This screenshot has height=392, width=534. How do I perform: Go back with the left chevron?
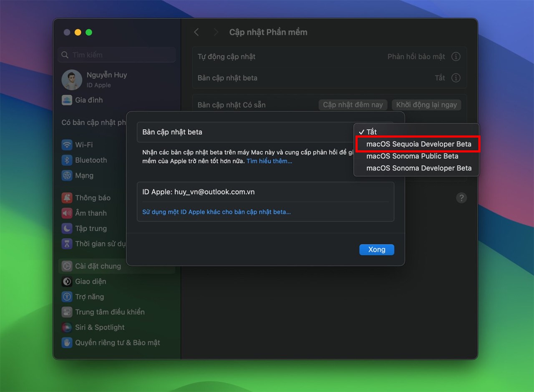pos(196,32)
